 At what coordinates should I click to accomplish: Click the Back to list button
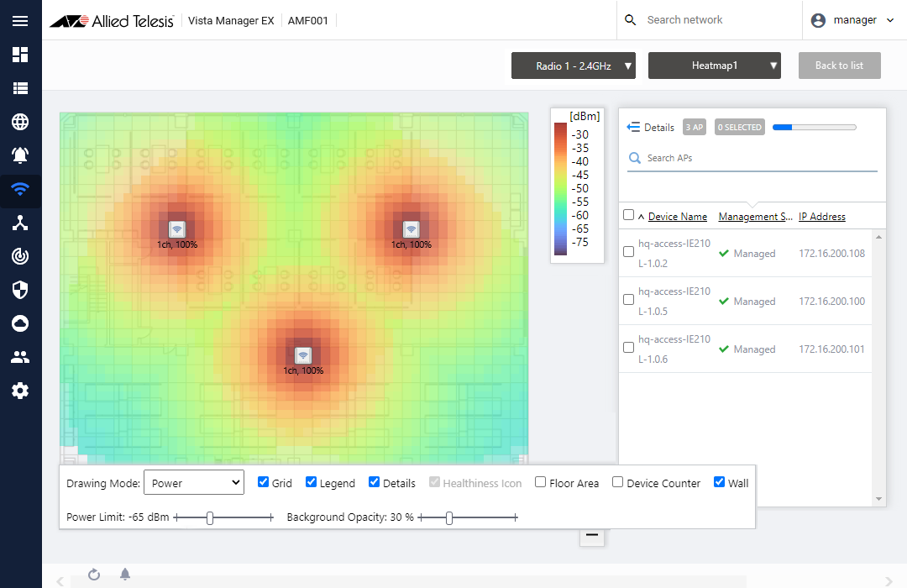pos(839,66)
